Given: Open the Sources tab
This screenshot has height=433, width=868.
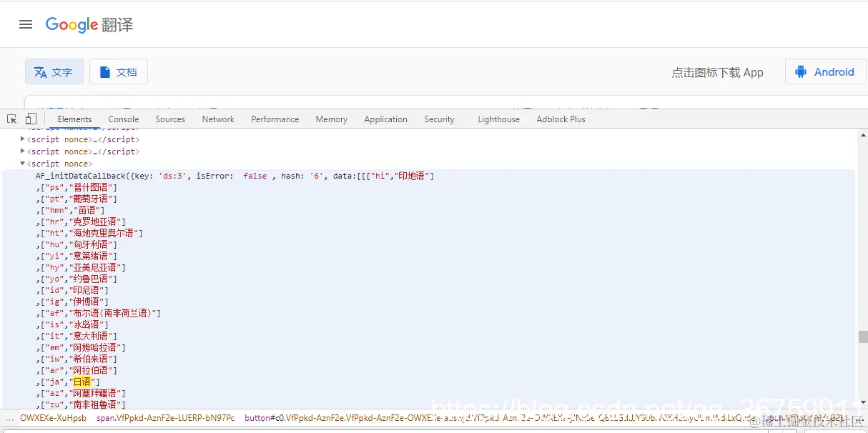Looking at the screenshot, I should point(170,119).
